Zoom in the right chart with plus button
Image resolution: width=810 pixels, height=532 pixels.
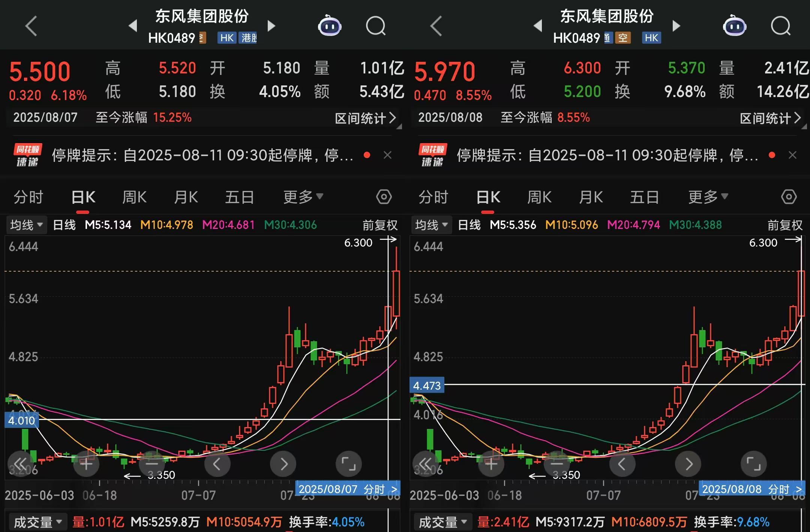(491, 464)
